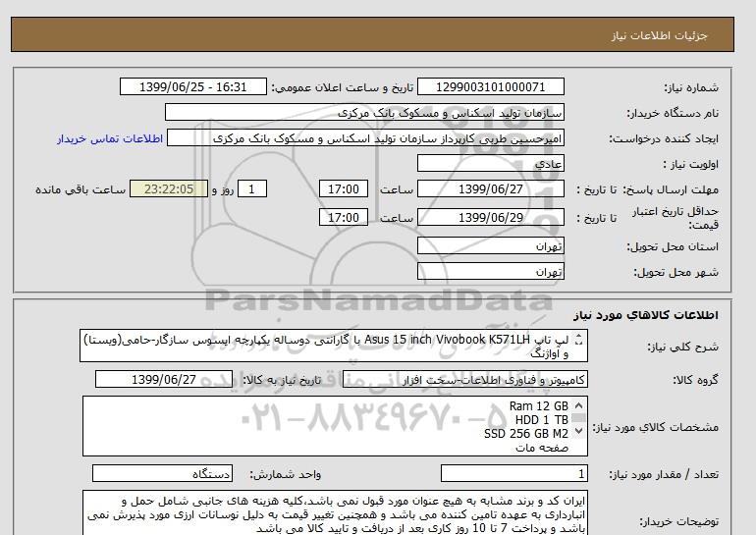Click the quantity field showing 1
The image size is (756, 535).
514,474
